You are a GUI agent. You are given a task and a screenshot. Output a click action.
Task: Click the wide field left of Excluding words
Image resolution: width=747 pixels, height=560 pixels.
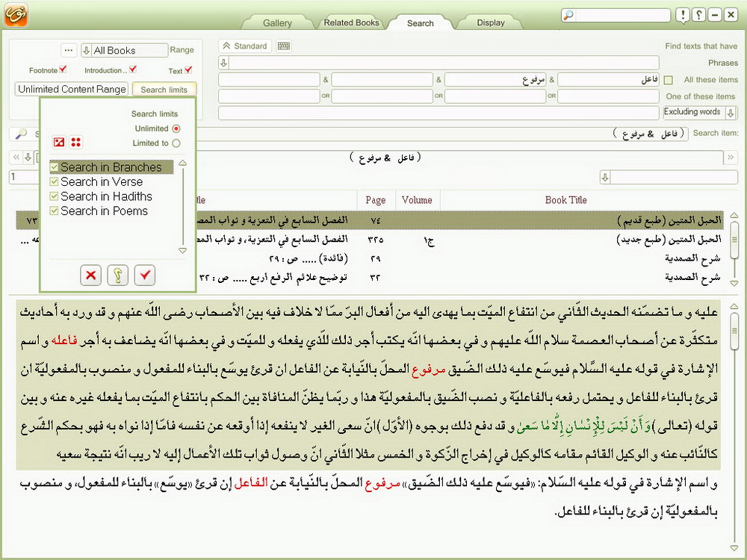coord(438,113)
